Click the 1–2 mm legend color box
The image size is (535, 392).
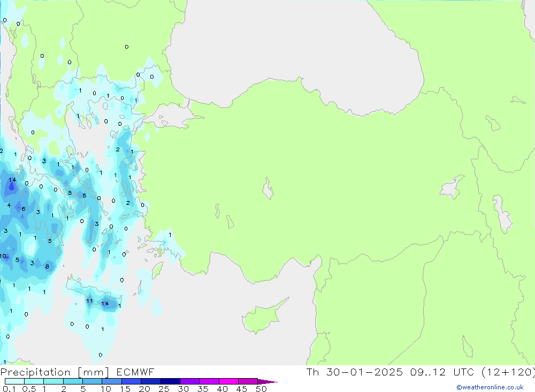click(x=53, y=381)
